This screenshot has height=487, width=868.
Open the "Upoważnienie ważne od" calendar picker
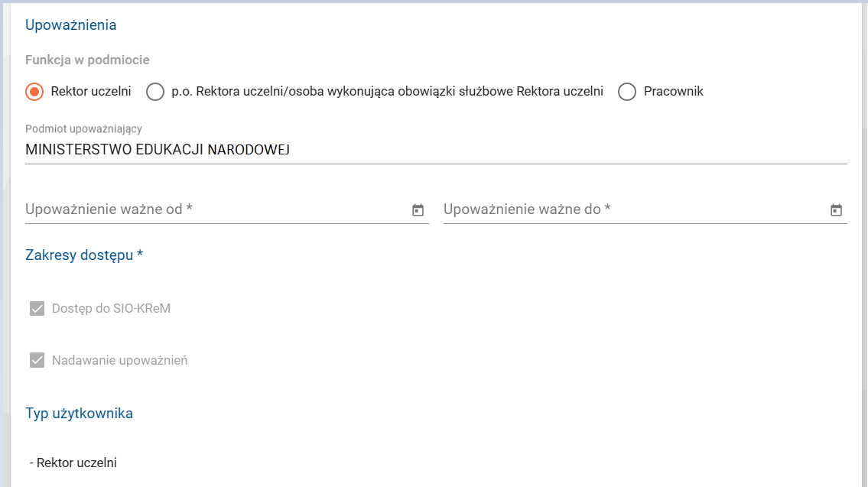pos(417,209)
